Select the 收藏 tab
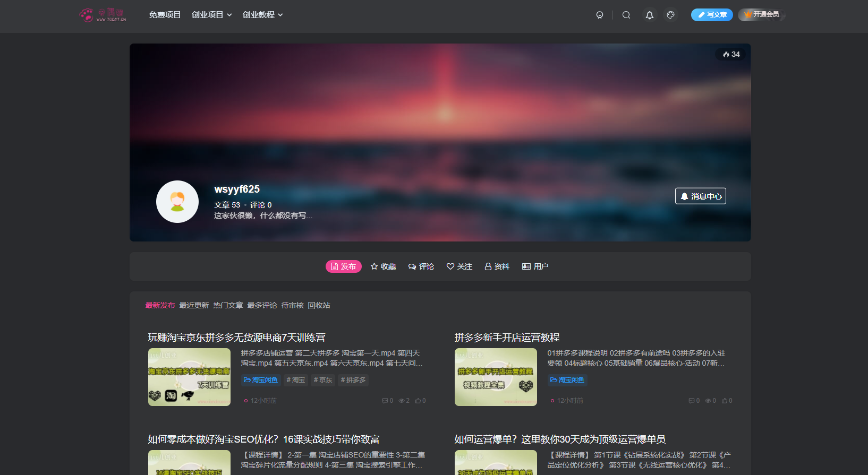Image resolution: width=868 pixels, height=475 pixels. (x=383, y=266)
